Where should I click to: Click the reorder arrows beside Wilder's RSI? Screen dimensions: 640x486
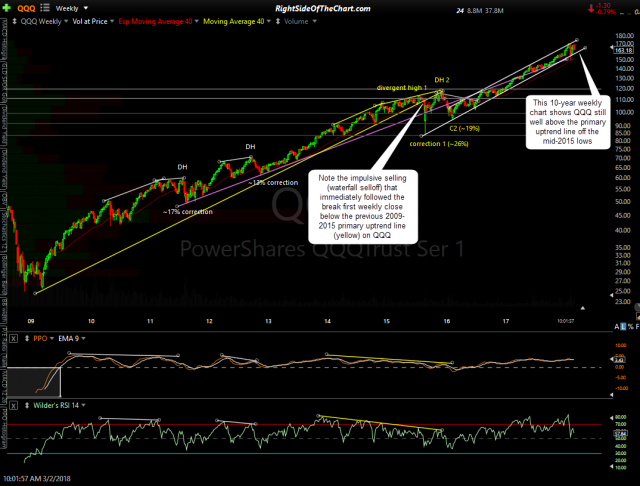pos(27,405)
